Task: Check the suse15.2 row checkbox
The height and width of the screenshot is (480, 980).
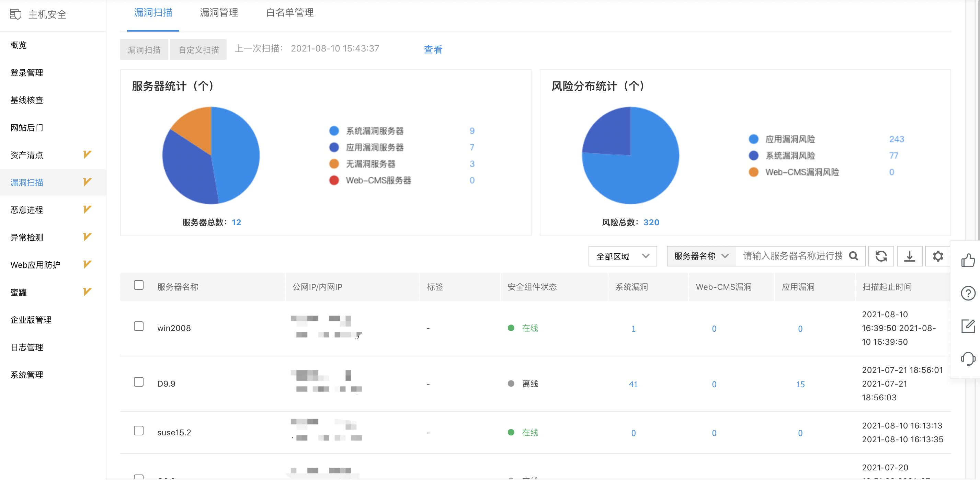Action: (138, 431)
